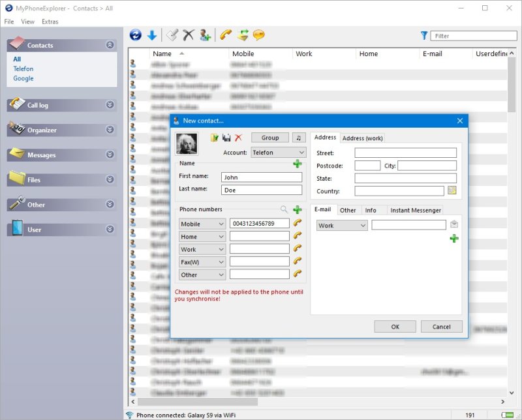Click the Street address input field
The image size is (522, 420).
pos(405,153)
